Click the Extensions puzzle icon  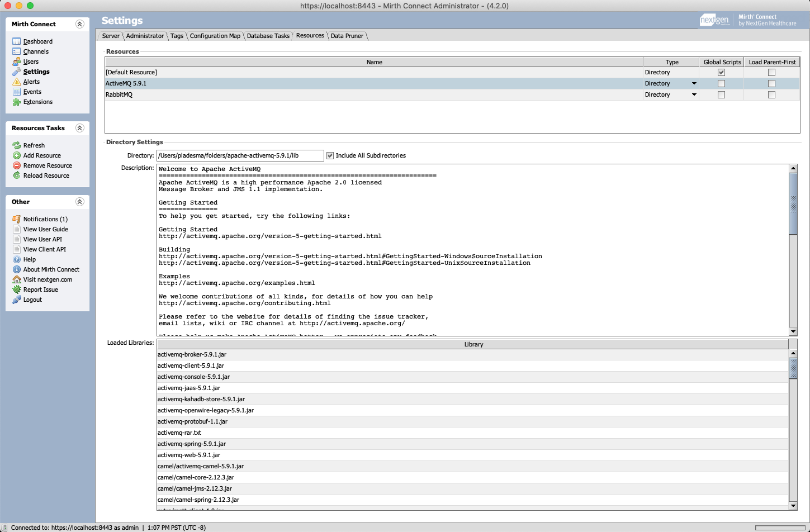(17, 102)
